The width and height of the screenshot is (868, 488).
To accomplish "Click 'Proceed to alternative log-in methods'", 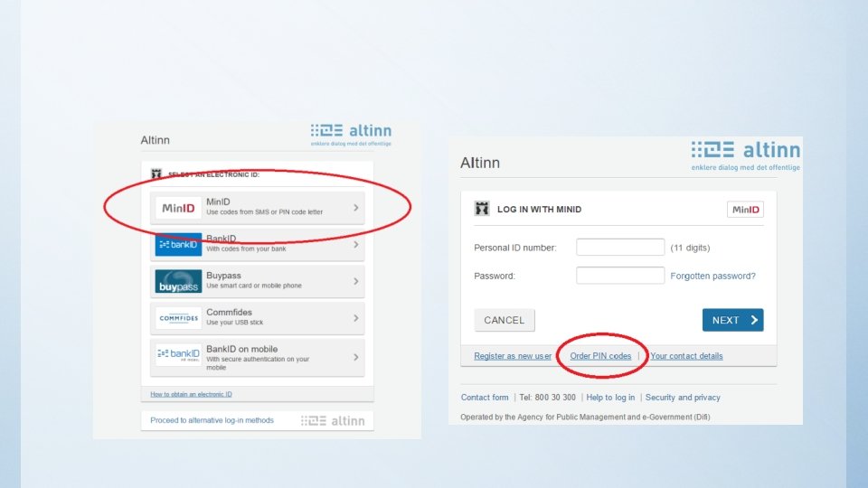I will pos(212,420).
